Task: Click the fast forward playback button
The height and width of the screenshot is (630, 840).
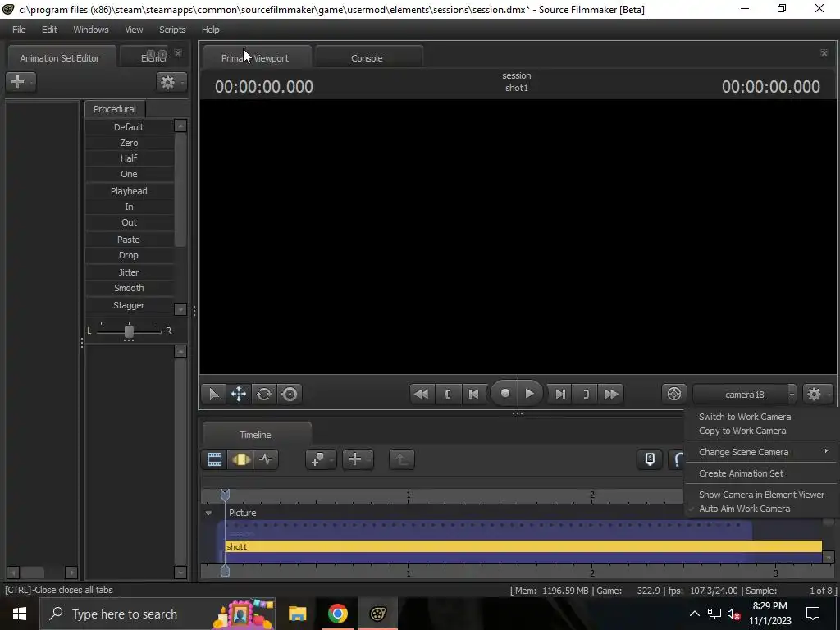Action: pos(611,395)
